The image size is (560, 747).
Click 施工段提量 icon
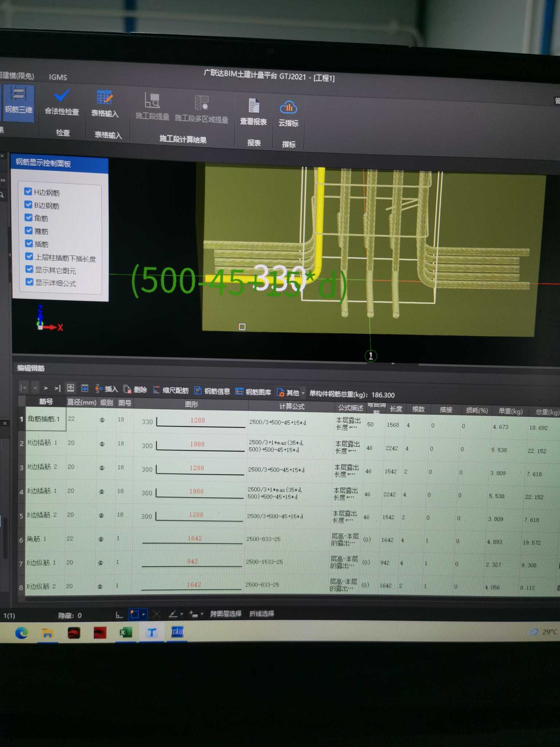tap(152, 106)
